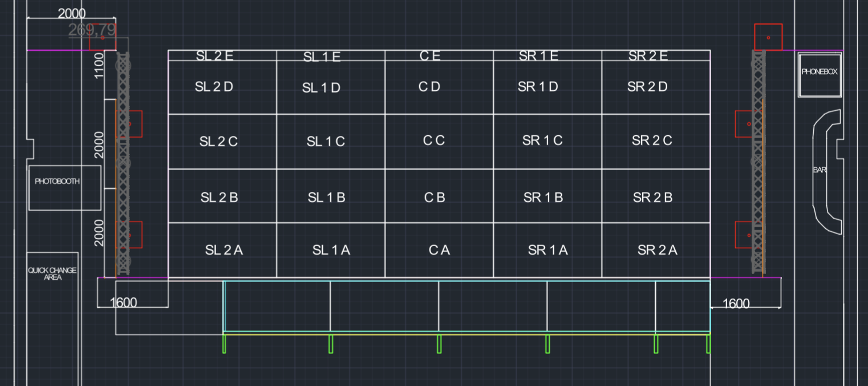Select the C D label
This screenshot has width=868, height=386.
429,87
